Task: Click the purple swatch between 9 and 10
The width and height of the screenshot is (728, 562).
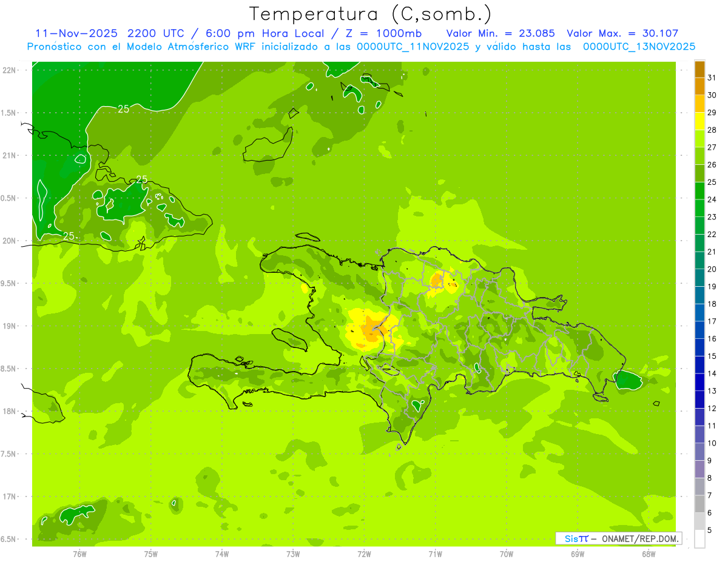Action: (x=699, y=452)
